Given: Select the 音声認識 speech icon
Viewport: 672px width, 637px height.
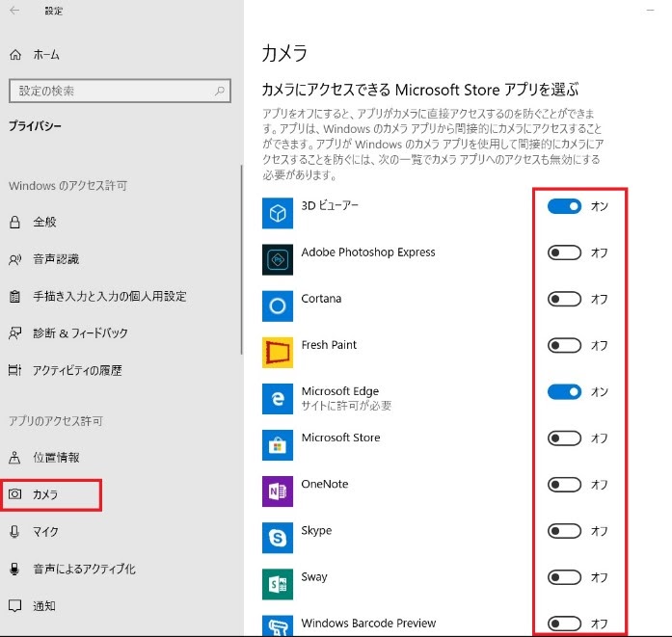Looking at the screenshot, I should coord(15,259).
